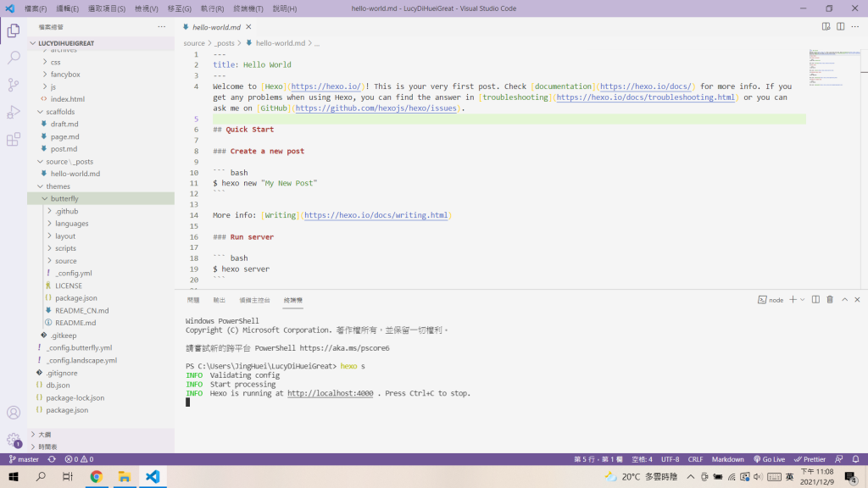Collapse the scaffolds folder
Viewport: 868px width, 488px height.
pyautogui.click(x=101, y=112)
